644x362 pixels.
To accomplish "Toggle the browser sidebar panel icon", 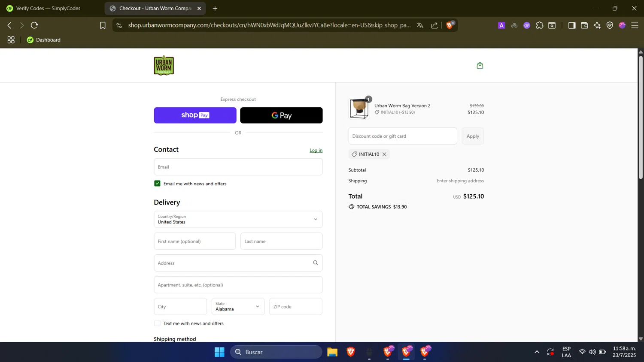I will (571, 26).
